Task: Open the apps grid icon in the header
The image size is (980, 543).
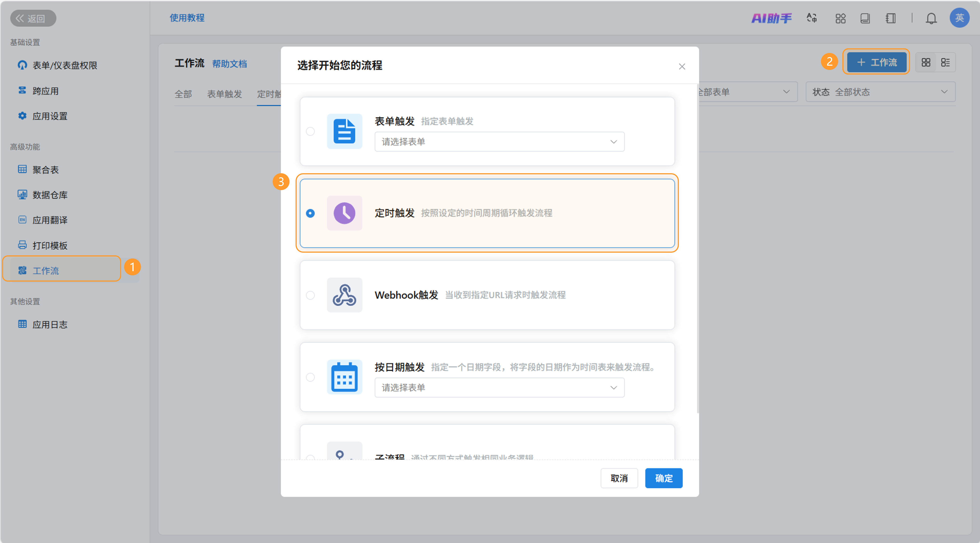Action: 840,18
